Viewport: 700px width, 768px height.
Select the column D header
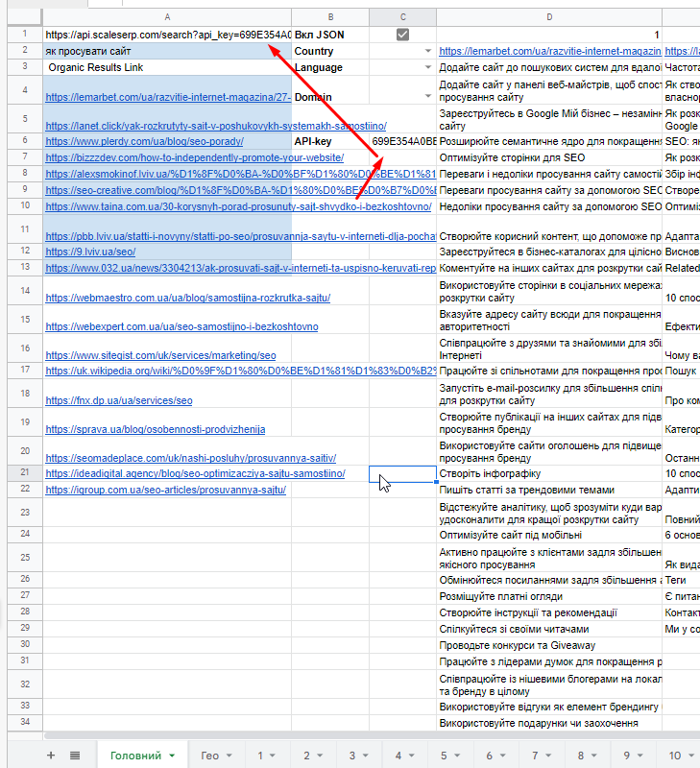click(548, 16)
